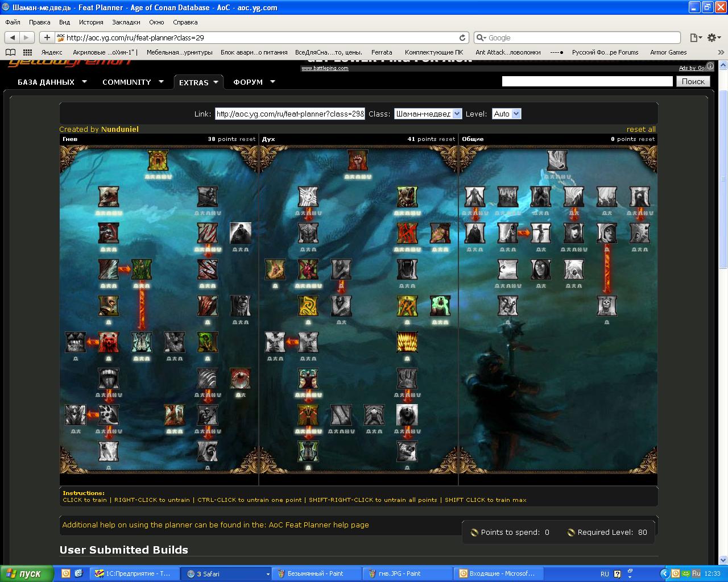The image size is (728, 582).
Task: Select the fanged open mouth feat in Гнев
Action: tap(109, 379)
